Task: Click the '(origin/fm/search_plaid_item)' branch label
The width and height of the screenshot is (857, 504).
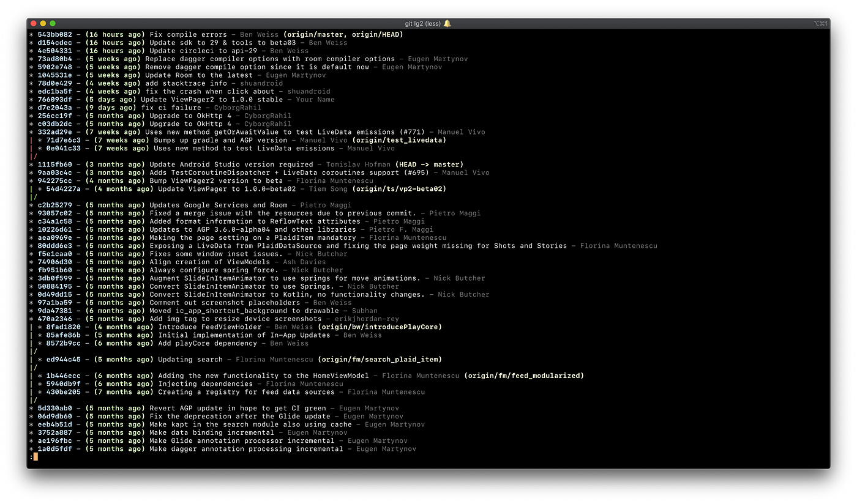Action: [x=380, y=359]
